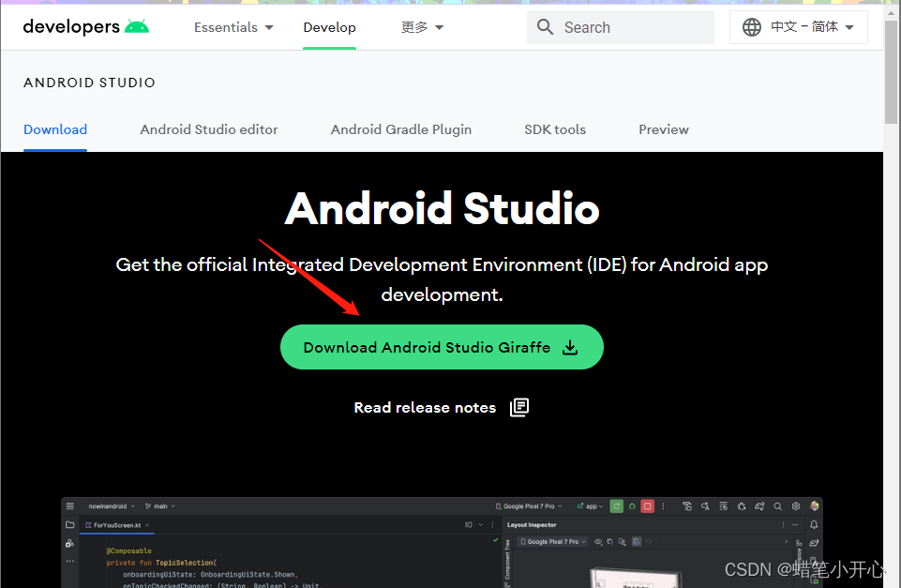Viewport: 901px width, 588px height.
Task: Click the three-dots icon in IDE left sidebar
Action: [70, 561]
